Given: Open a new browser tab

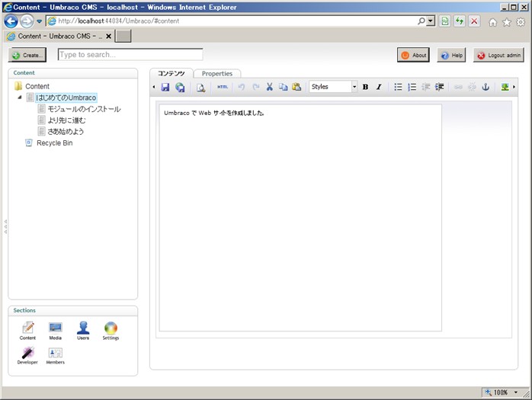Looking at the screenshot, I should [x=123, y=36].
